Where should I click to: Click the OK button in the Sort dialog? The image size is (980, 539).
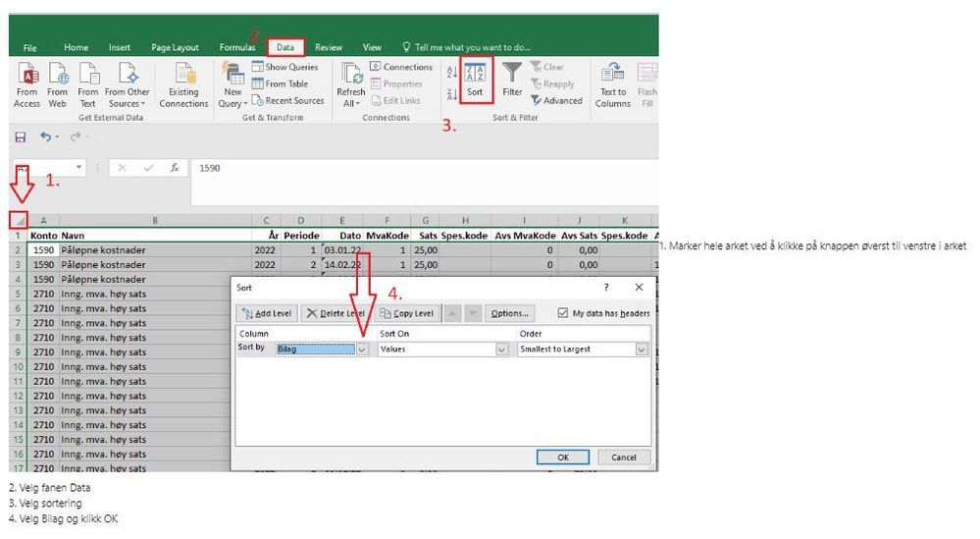point(562,458)
